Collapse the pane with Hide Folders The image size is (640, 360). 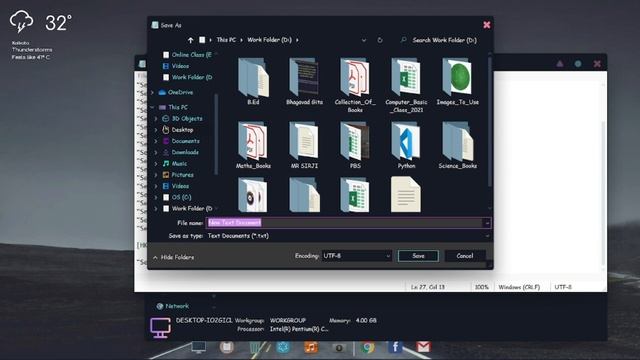(x=173, y=257)
